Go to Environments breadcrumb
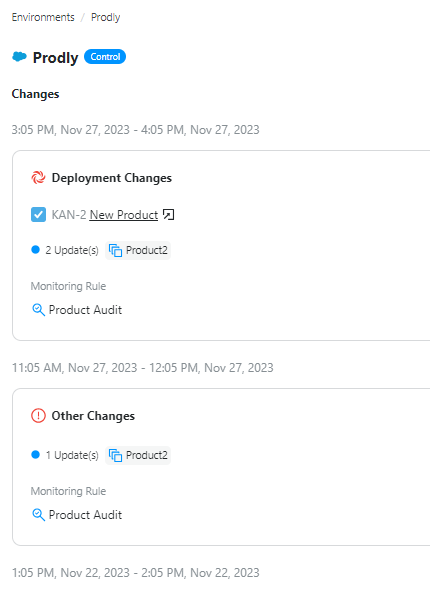 (x=43, y=17)
